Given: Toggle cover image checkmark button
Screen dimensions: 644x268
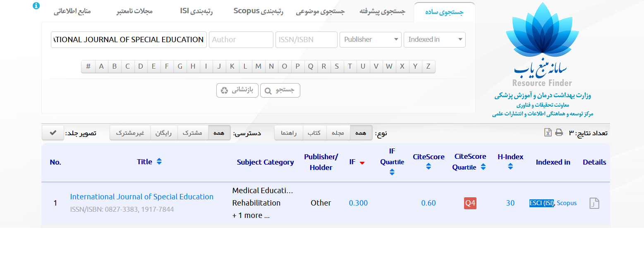Looking at the screenshot, I should pyautogui.click(x=53, y=133).
